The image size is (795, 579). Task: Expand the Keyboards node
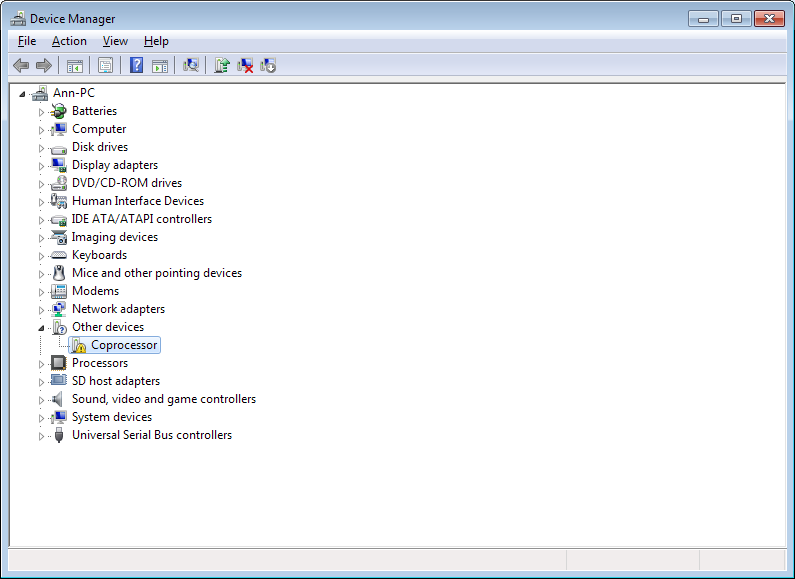[42, 256]
